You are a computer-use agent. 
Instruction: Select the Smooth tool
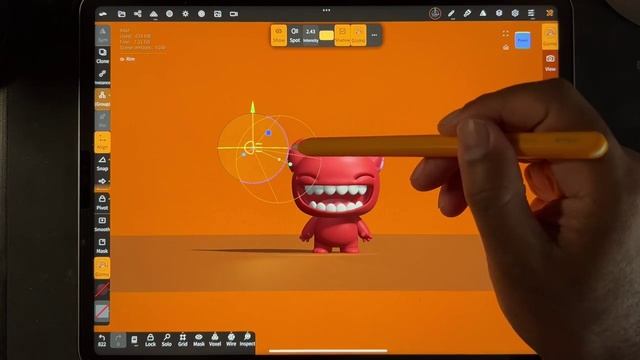[102, 224]
